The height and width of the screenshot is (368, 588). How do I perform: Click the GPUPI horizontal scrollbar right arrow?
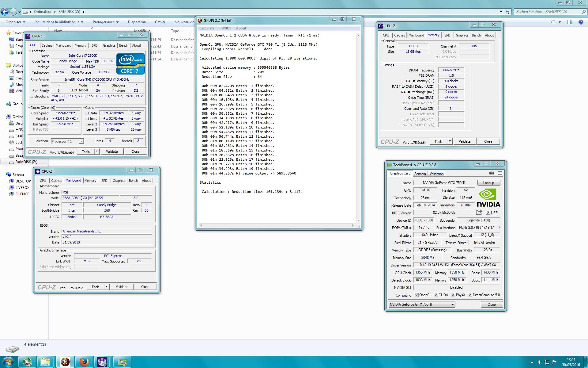pyautogui.click(x=353, y=225)
